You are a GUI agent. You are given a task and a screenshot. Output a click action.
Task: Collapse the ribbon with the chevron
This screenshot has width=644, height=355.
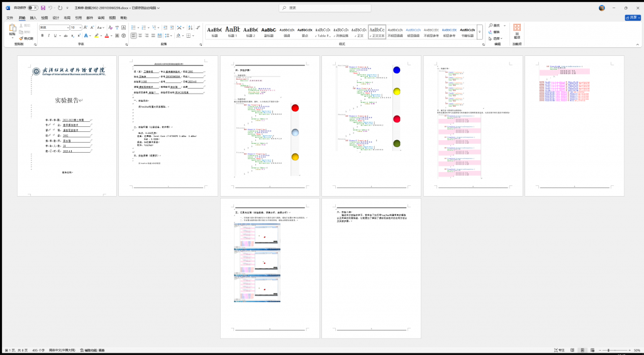point(637,45)
